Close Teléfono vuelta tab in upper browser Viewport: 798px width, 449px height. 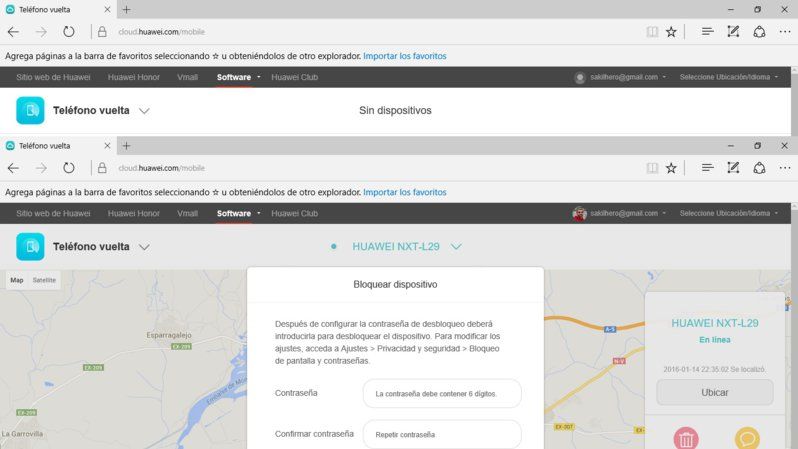tap(107, 10)
